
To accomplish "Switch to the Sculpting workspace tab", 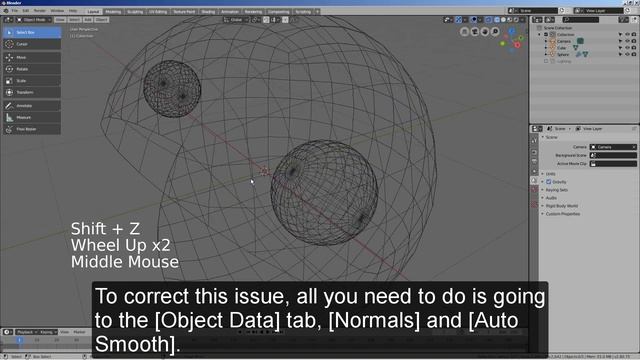I will (x=135, y=11).
